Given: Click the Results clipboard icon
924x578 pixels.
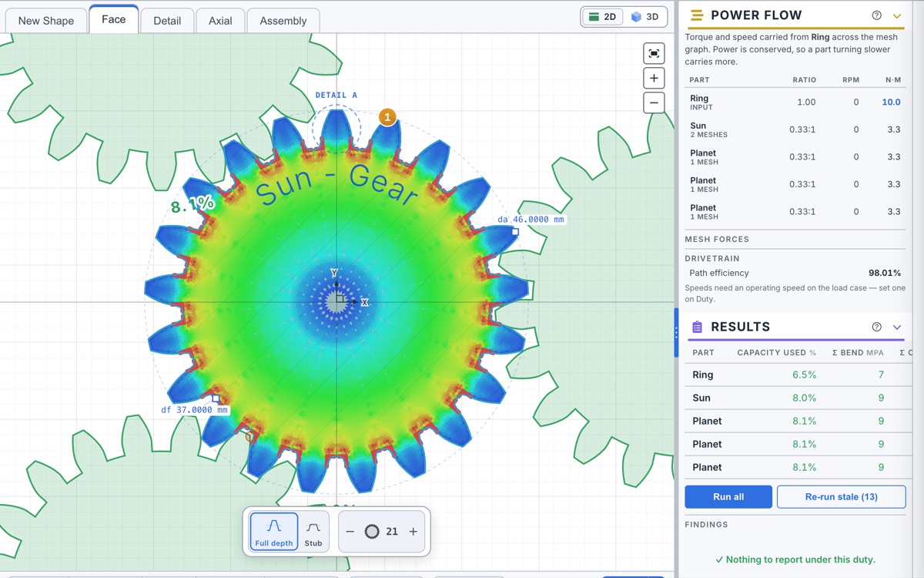Looking at the screenshot, I should tap(697, 327).
